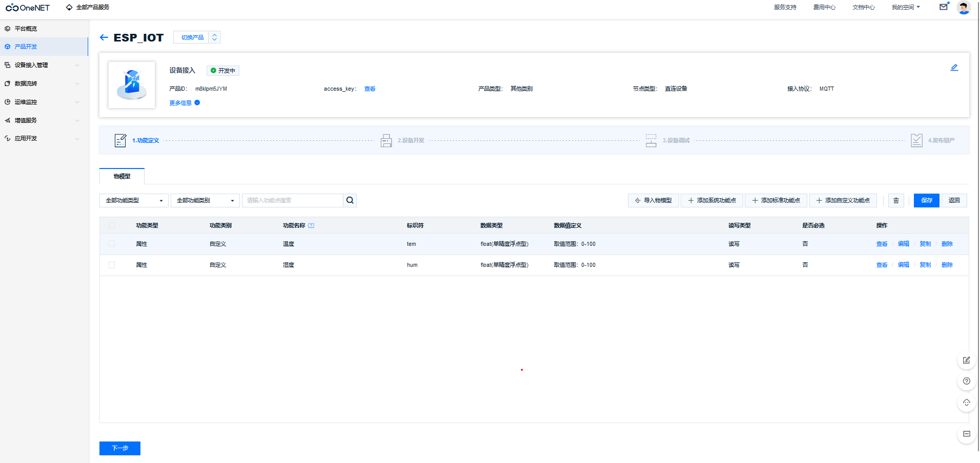Click the 返回 button
980x463 pixels.
pos(954,200)
